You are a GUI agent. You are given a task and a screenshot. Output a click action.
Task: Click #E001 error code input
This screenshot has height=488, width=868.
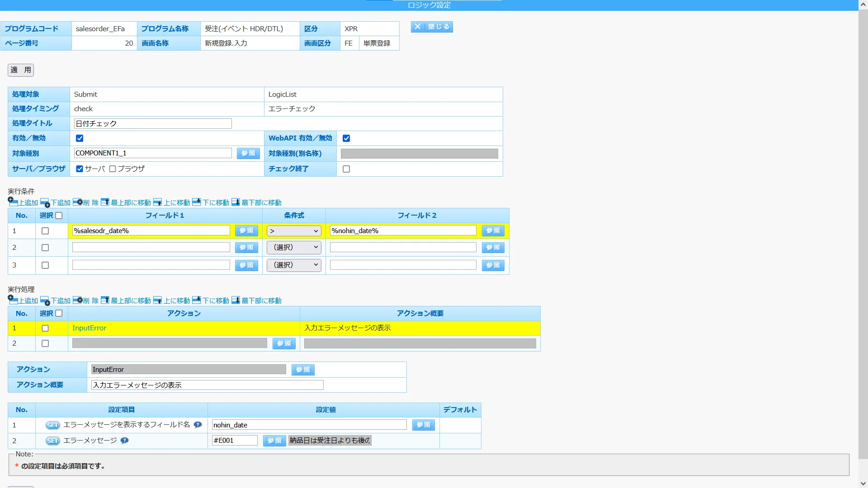point(235,441)
